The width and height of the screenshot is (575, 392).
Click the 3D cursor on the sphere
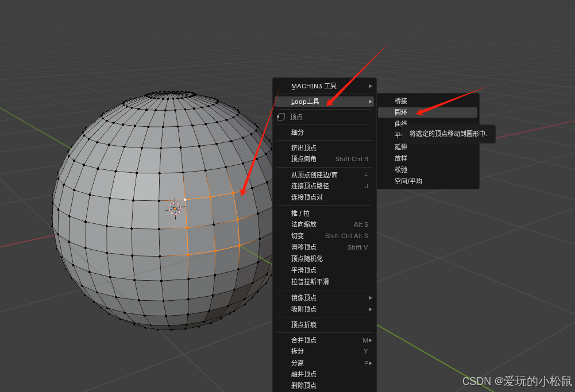(x=175, y=208)
